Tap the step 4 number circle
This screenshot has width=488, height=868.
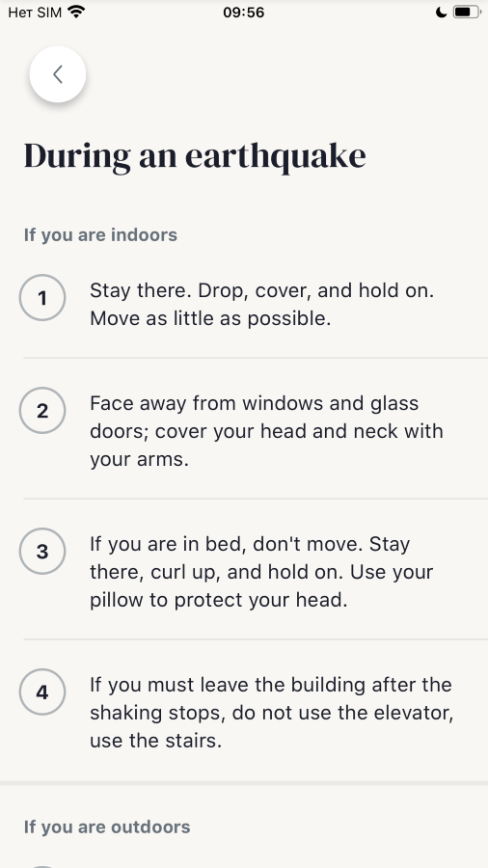(x=42, y=692)
